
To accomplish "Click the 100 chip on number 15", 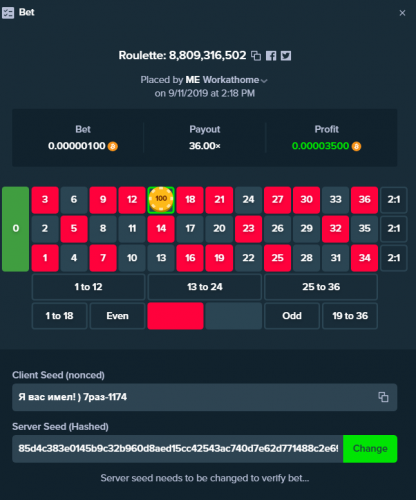I will [161, 199].
